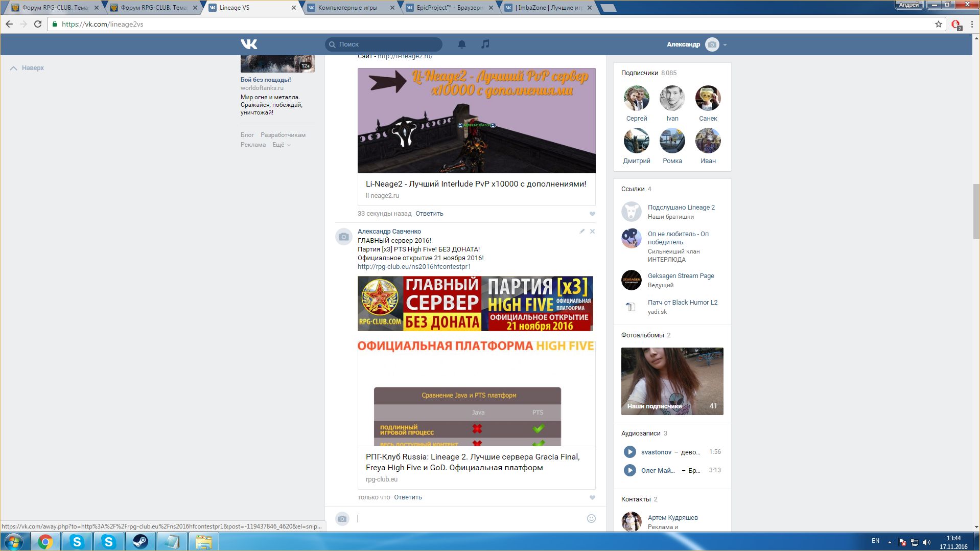Open the music note icon in header
Image resolution: width=980 pixels, height=551 pixels.
(x=485, y=44)
